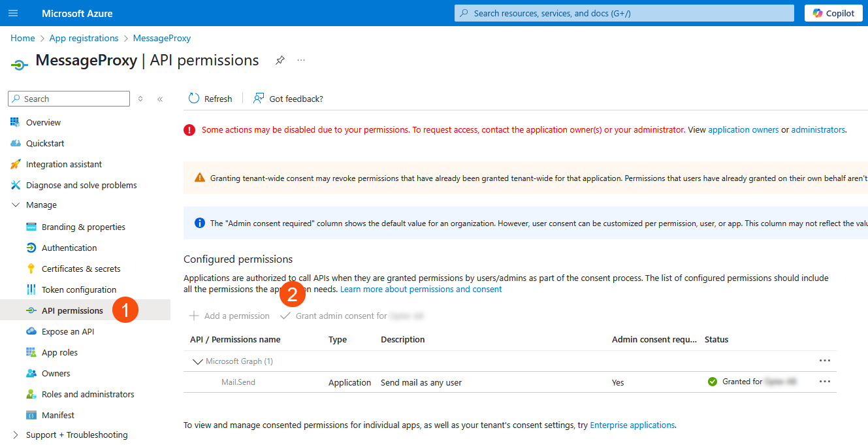Screen dimensions: 868x445
Task: Collapse the Manage section chevron
Action: click(x=16, y=205)
